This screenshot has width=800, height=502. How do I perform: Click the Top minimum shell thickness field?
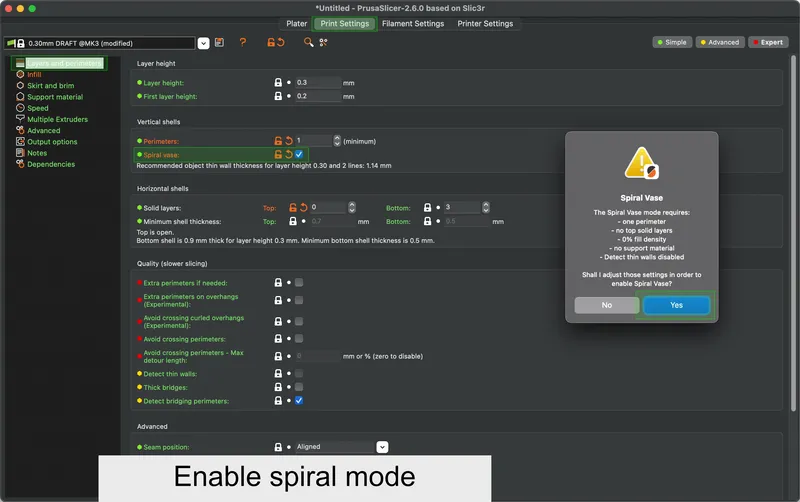[332, 221]
